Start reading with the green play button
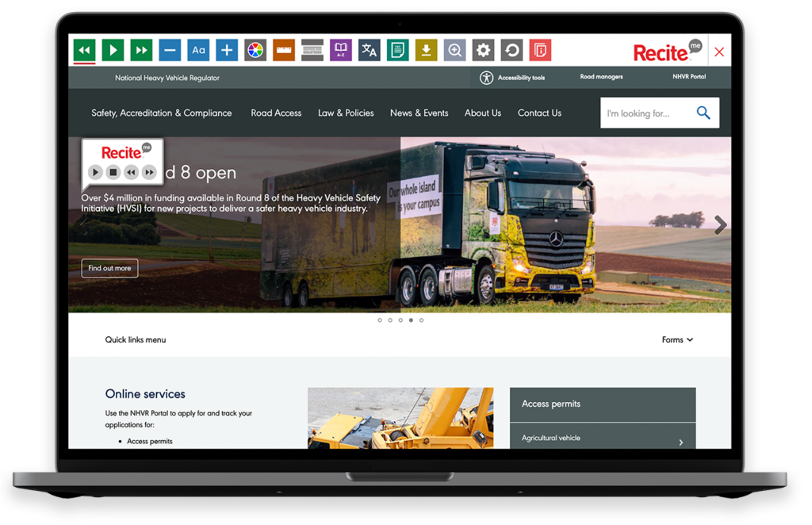 tap(113, 50)
